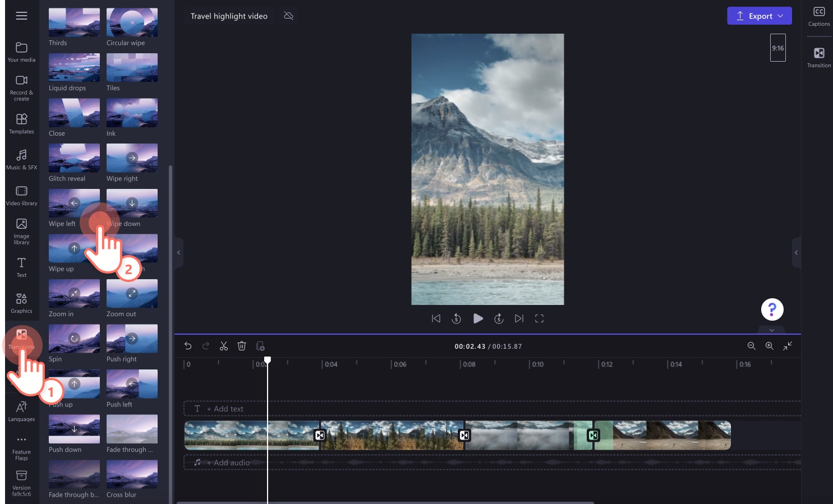The image size is (833, 504).
Task: Redo the last action
Action: pyautogui.click(x=206, y=346)
